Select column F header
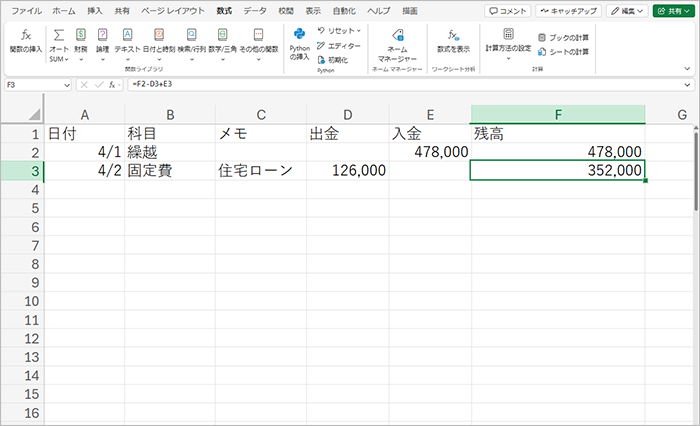This screenshot has height=426, width=700. pos(558,115)
